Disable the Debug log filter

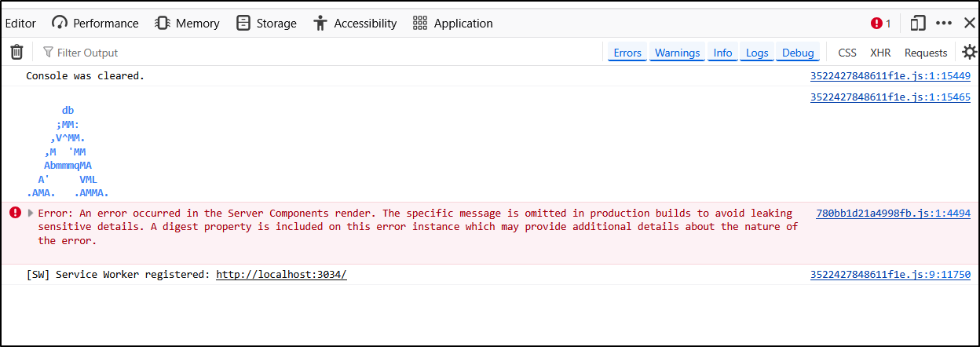point(798,53)
